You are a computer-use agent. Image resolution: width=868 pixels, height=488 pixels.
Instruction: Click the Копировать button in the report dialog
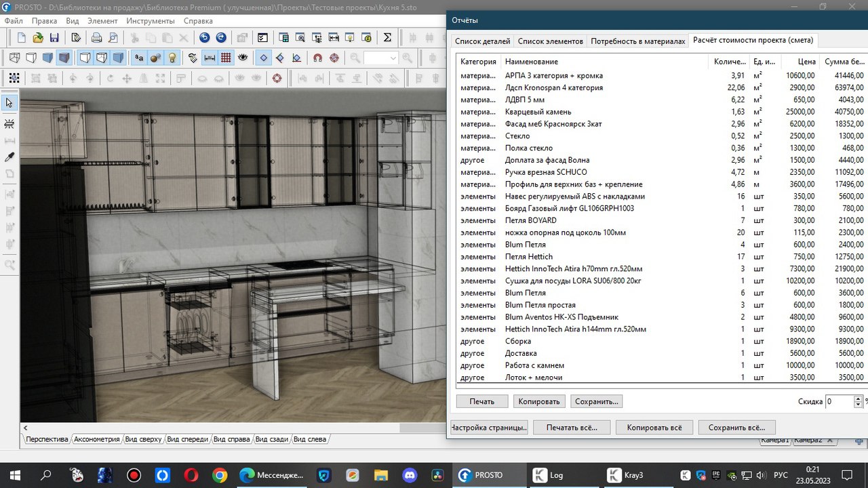[x=539, y=401]
